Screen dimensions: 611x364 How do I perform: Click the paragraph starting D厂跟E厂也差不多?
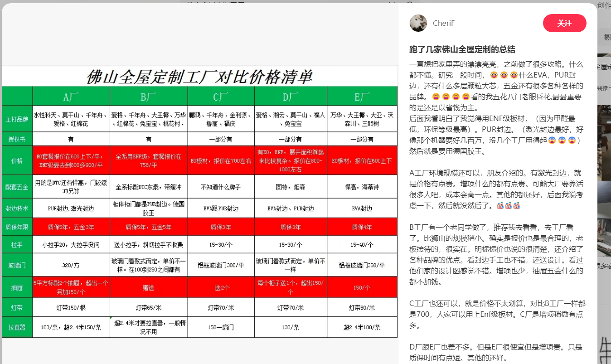[x=496, y=352]
